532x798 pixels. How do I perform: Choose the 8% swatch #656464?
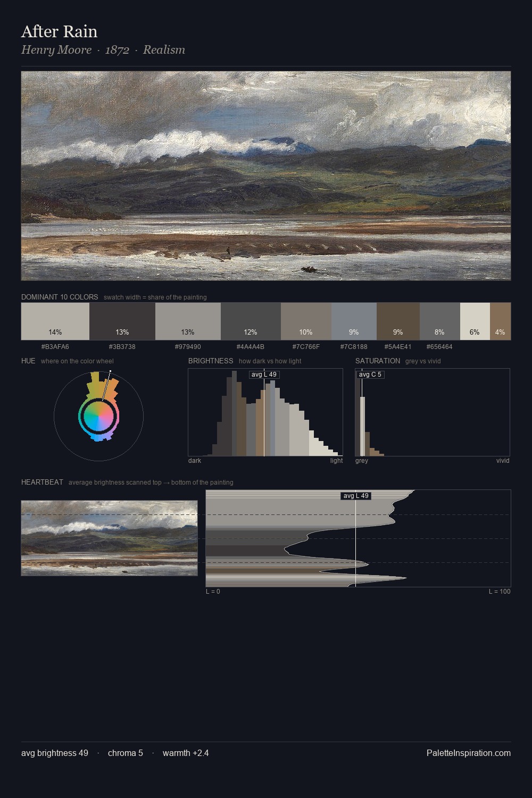(x=439, y=321)
